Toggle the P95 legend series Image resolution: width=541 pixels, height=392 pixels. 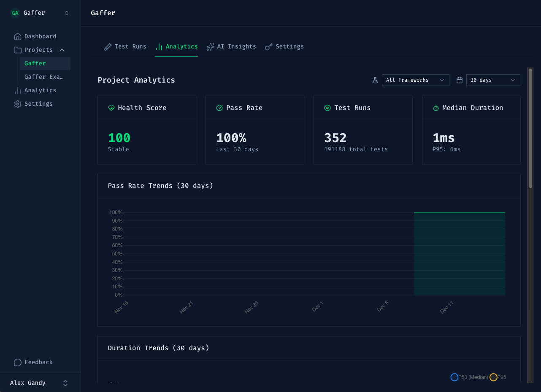[498, 377]
